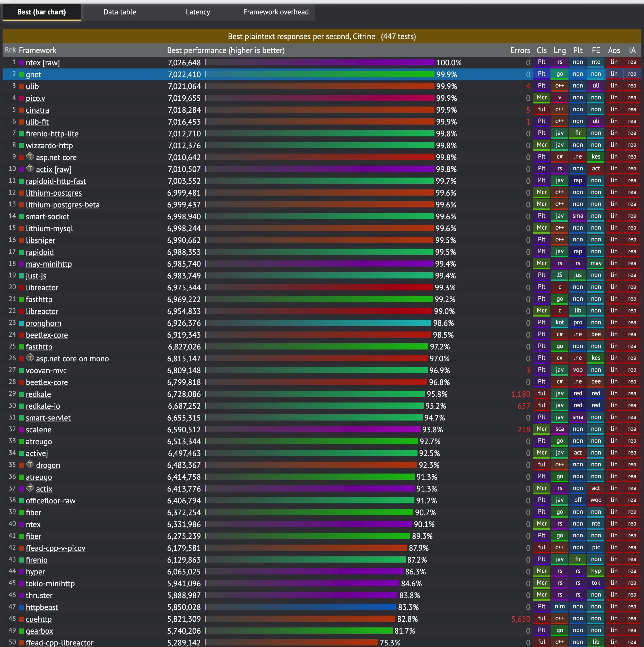Open the just-js link
The width and height of the screenshot is (644, 647).
click(36, 276)
